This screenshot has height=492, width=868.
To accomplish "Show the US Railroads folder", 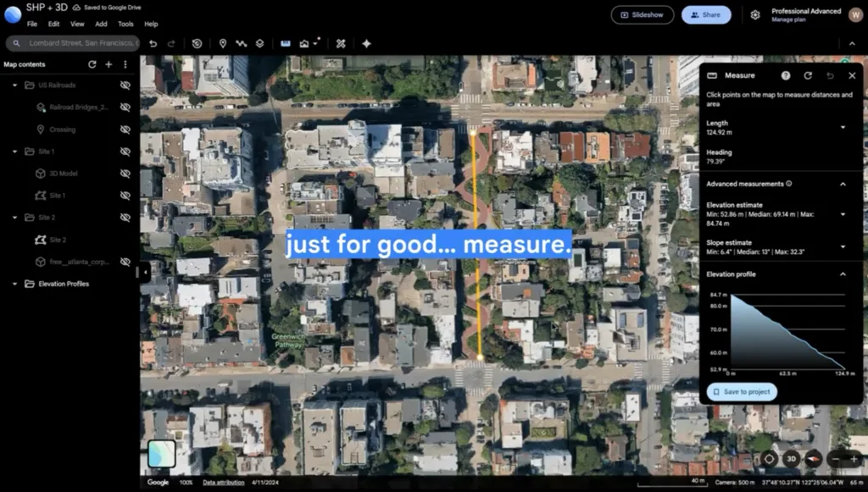I will (125, 86).
